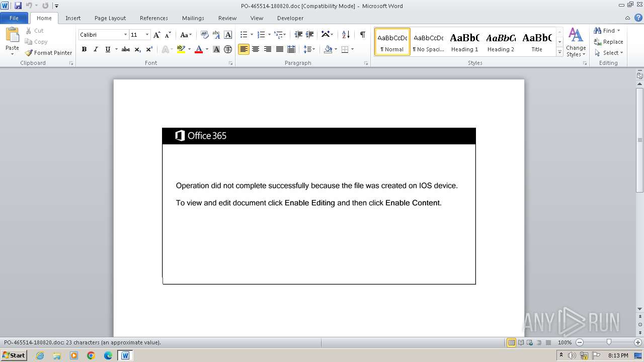
Task: Click Increase Indent icon
Action: [310, 35]
